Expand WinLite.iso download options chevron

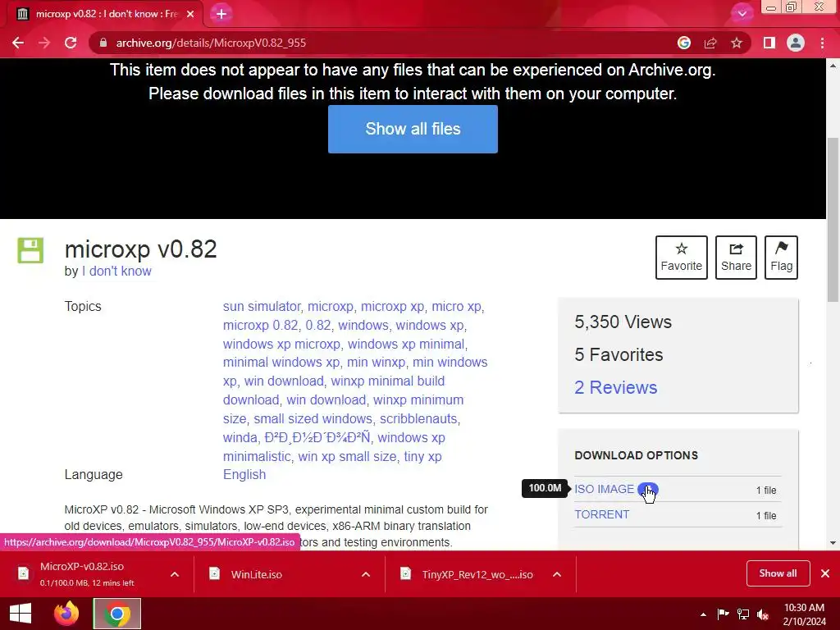366,574
